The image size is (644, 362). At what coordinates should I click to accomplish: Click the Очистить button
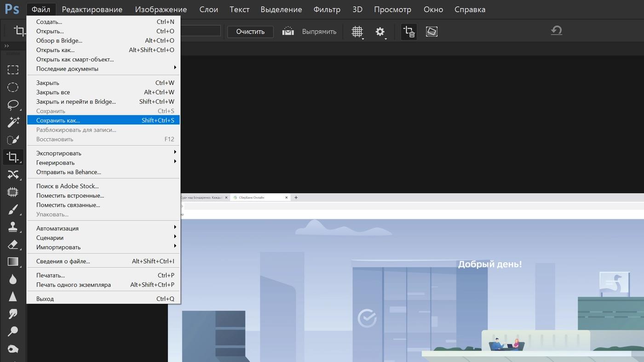point(251,32)
